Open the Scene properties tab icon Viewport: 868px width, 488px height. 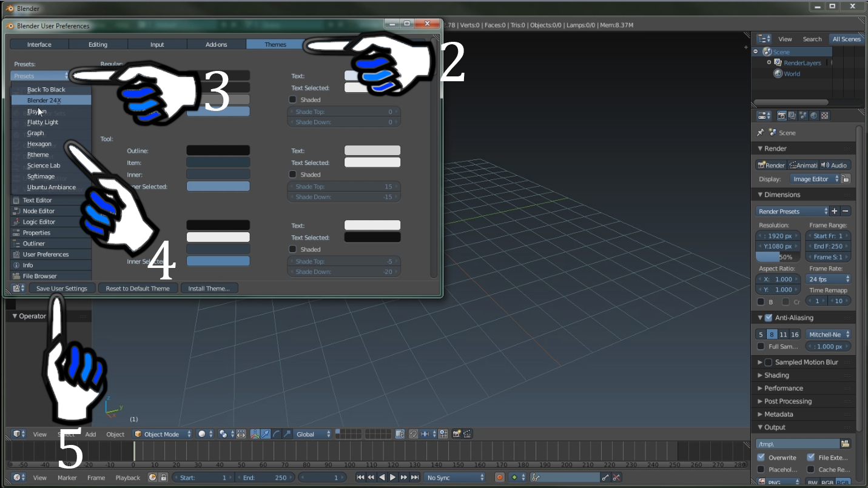click(803, 115)
